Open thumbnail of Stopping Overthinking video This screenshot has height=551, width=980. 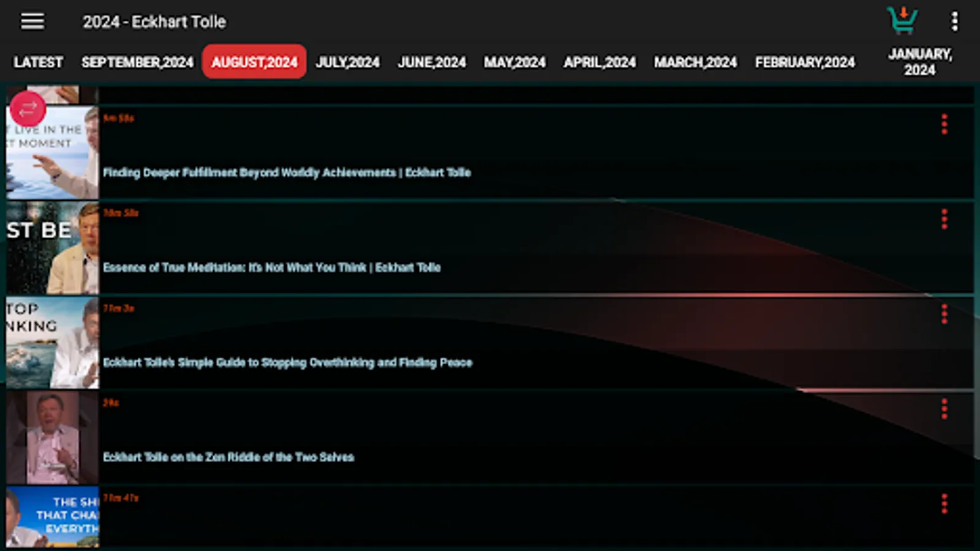53,342
